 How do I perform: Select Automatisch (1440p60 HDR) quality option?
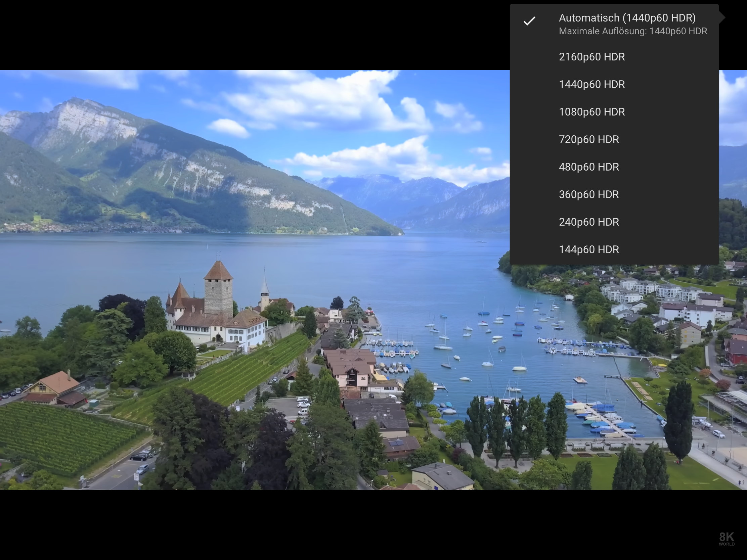[x=627, y=18]
